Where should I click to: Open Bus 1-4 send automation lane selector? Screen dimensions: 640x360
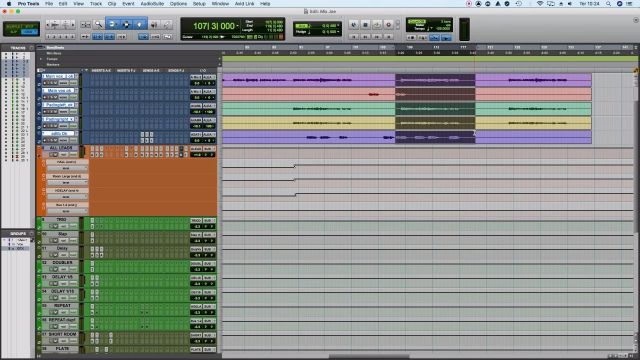pos(66,211)
